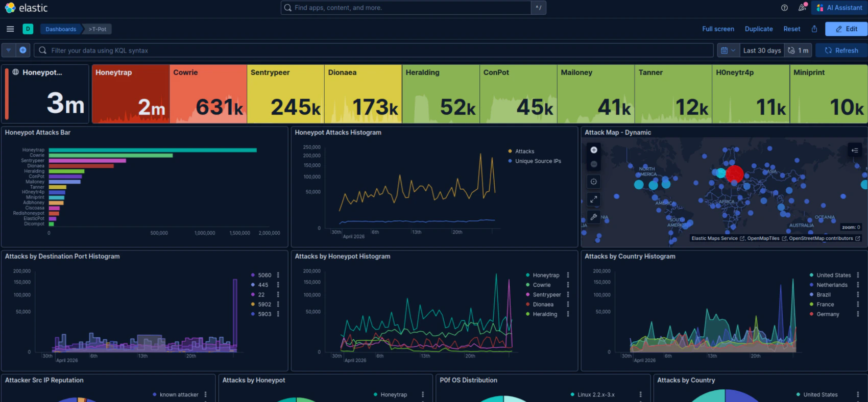Click the Cowrie 631k metric tile

[208, 94]
